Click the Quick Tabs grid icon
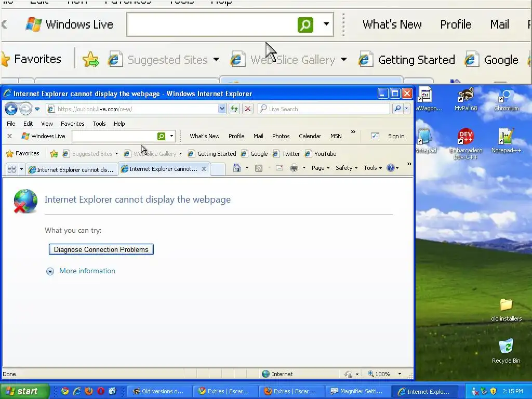532x399 pixels. [x=11, y=169]
